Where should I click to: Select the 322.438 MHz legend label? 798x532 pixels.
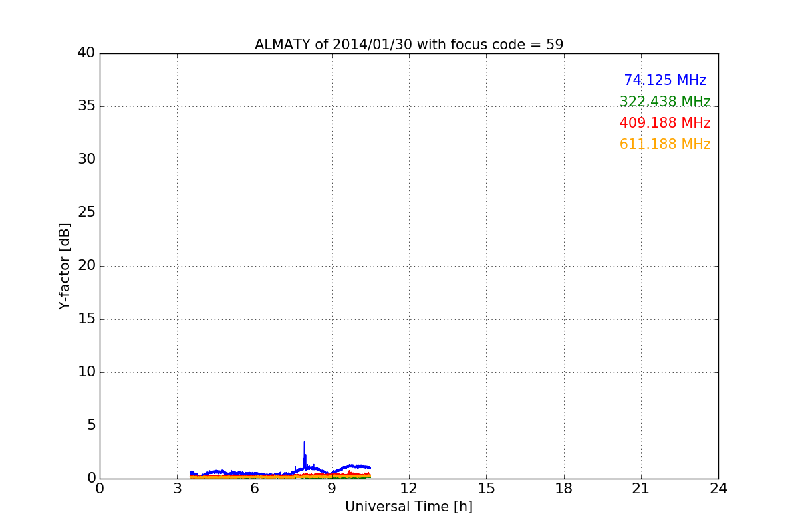665,102
